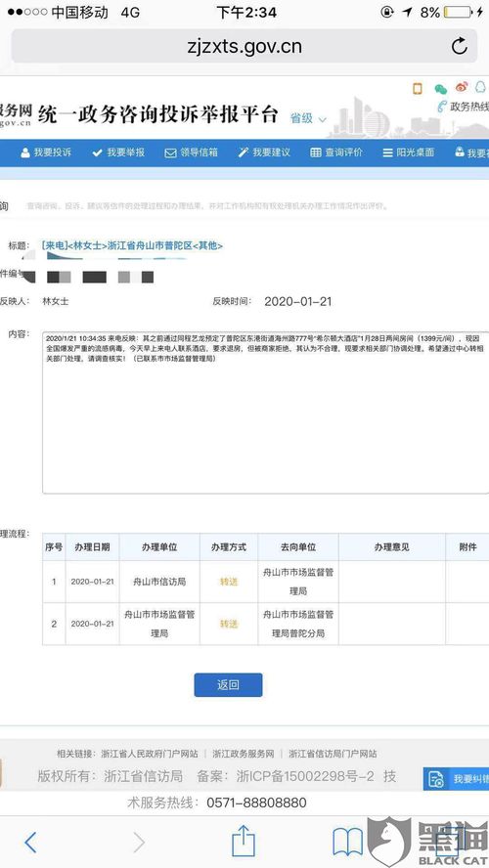
Task: Expand the 省级 level dropdown
Action: (308, 118)
